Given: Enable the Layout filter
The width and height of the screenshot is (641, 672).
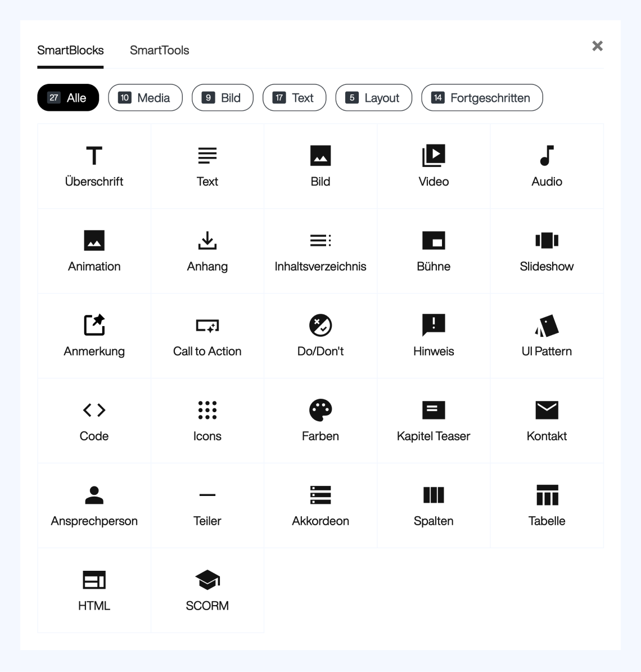Looking at the screenshot, I should pyautogui.click(x=373, y=98).
